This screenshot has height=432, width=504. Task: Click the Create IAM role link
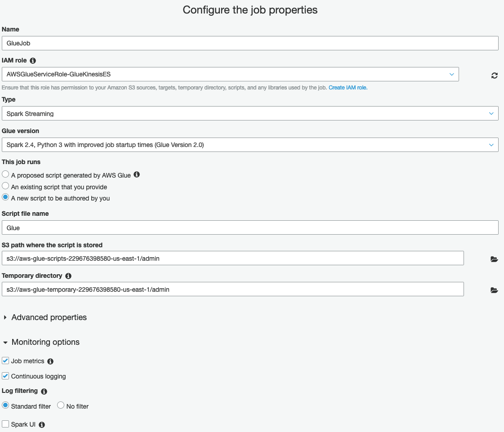[x=348, y=88]
